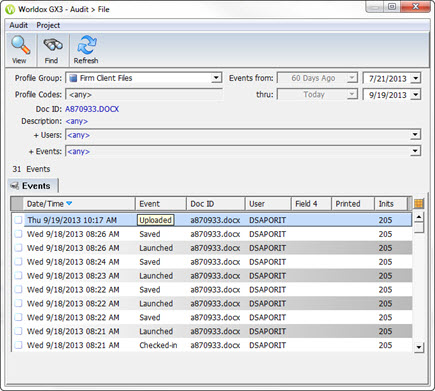Screen dimensions: 435x391
Task: Click the View magnifying glass icon
Action: pyautogui.click(x=20, y=45)
